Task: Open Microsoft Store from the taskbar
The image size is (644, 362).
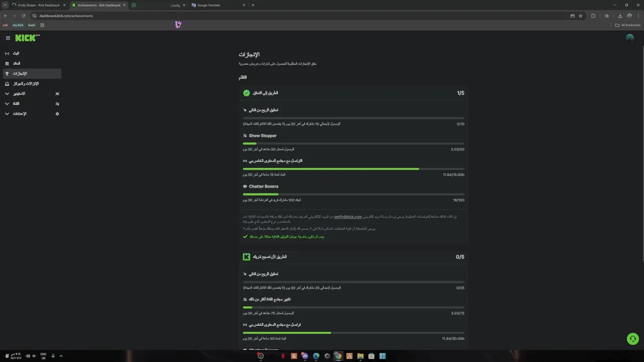Action: [x=371, y=356]
